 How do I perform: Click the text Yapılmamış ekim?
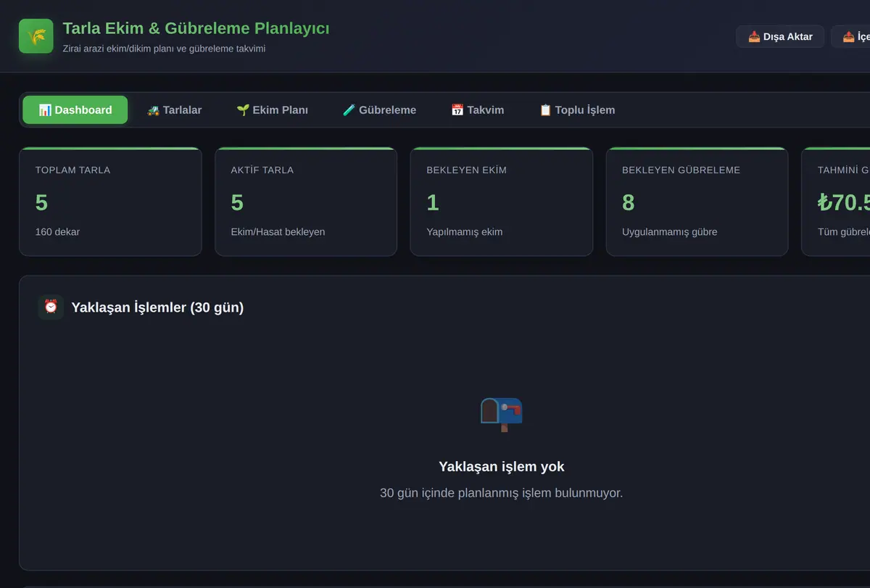coord(464,232)
